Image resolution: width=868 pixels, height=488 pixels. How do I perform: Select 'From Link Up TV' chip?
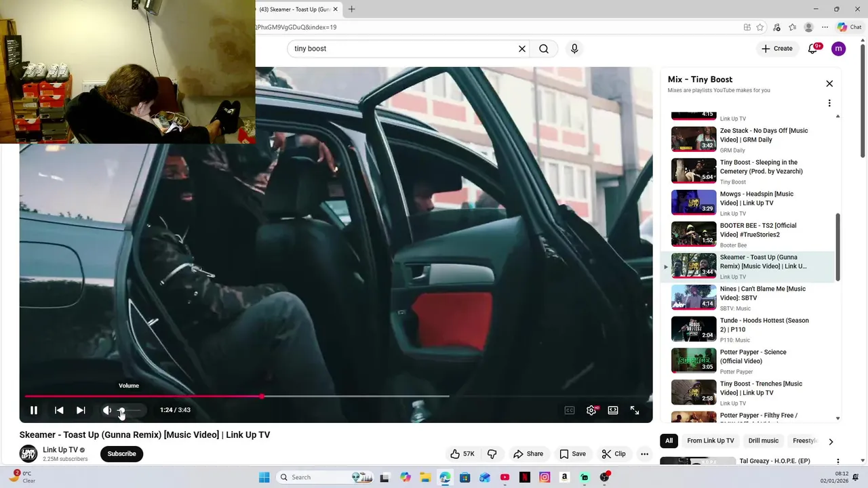tap(710, 441)
